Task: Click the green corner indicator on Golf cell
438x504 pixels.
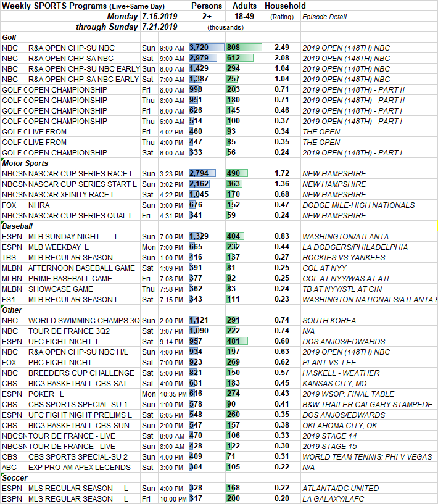Action: [x=2, y=34]
